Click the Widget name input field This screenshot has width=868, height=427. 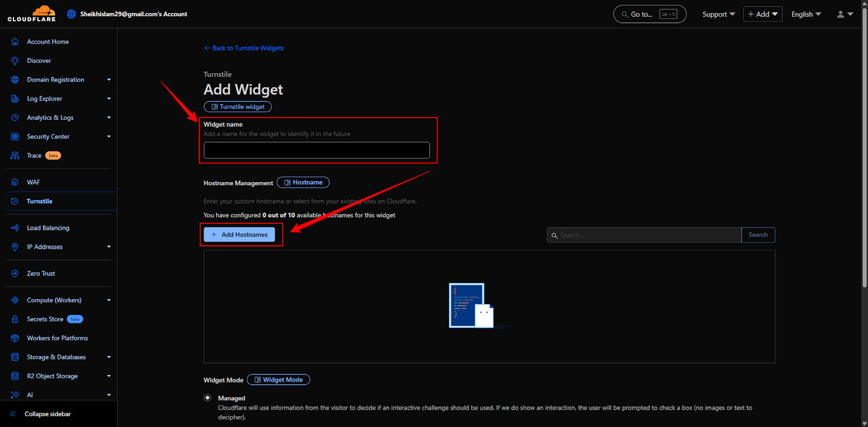point(317,150)
